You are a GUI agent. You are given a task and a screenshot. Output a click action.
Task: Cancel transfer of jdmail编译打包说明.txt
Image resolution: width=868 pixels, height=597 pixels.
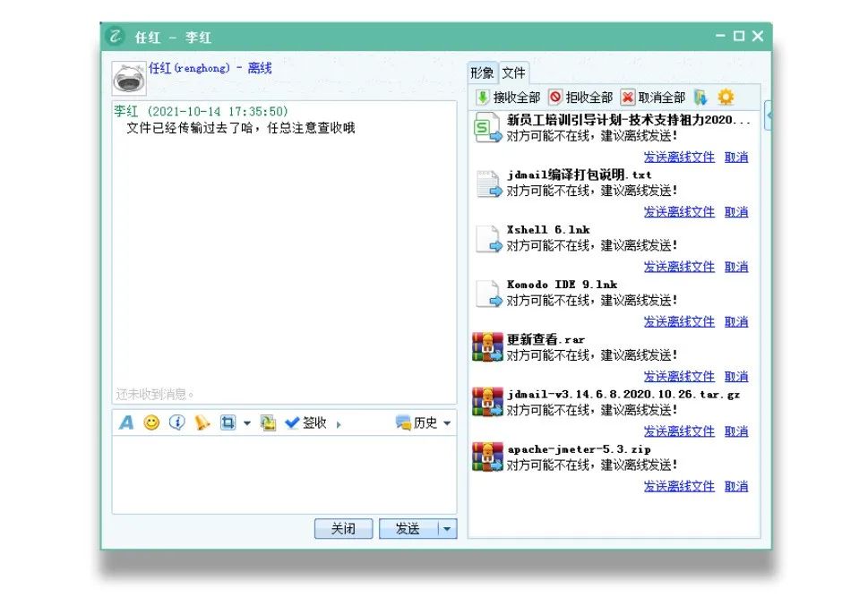(x=736, y=212)
